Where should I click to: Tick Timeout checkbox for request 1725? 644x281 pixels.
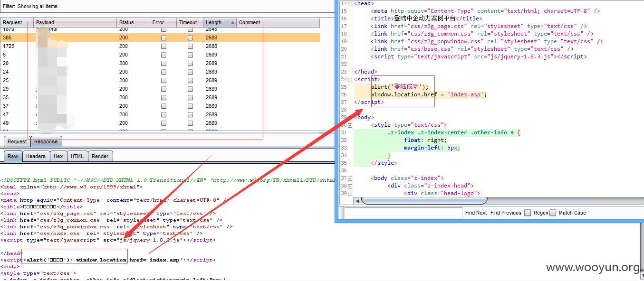point(190,46)
